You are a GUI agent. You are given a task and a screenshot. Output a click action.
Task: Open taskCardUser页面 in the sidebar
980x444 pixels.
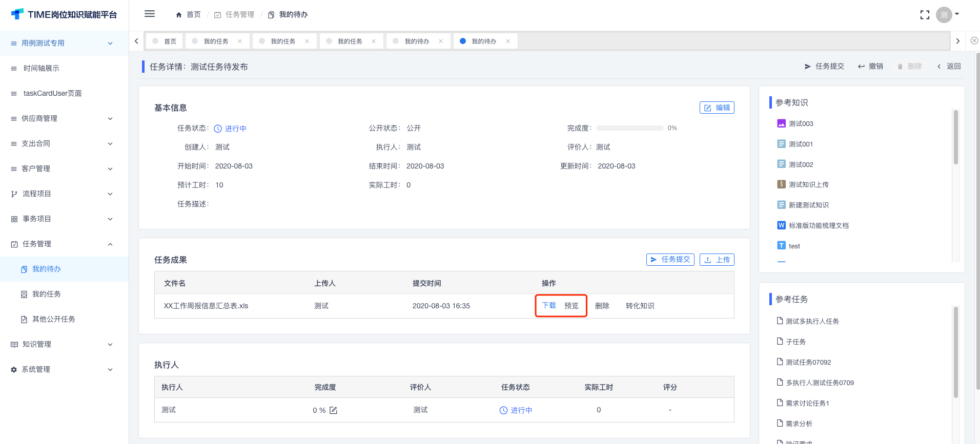[64, 93]
